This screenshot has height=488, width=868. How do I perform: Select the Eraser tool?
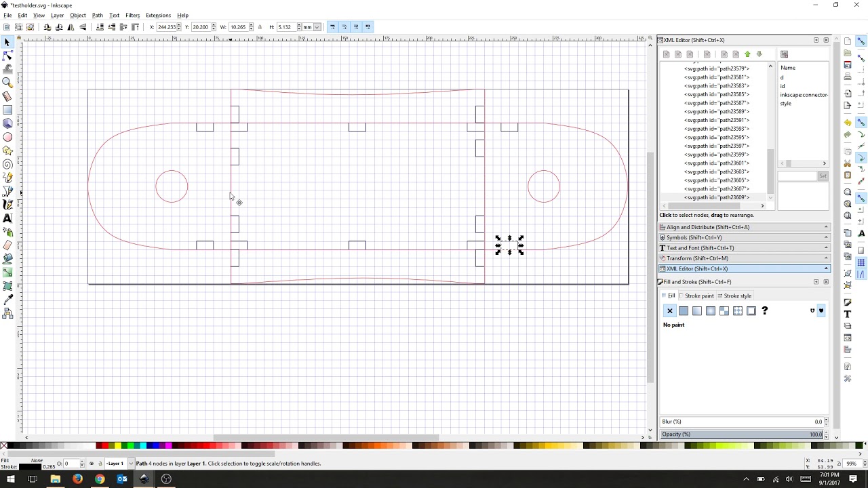point(7,245)
